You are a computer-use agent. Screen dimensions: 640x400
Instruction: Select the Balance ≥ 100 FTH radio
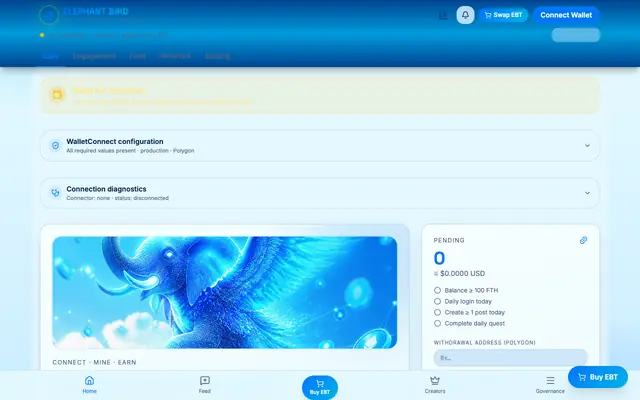click(438, 290)
